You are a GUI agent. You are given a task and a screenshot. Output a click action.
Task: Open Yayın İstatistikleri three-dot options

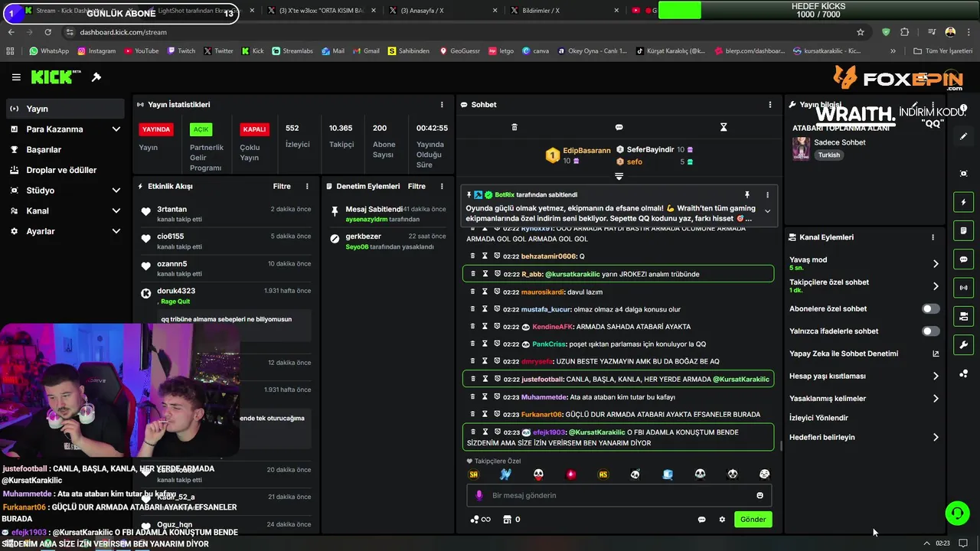pyautogui.click(x=442, y=105)
